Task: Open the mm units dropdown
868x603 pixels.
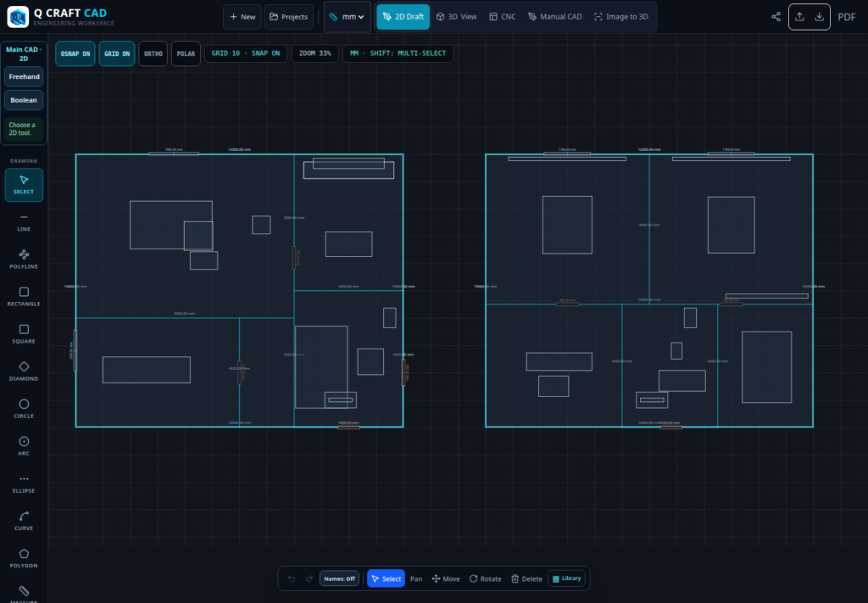Action: 347,17
